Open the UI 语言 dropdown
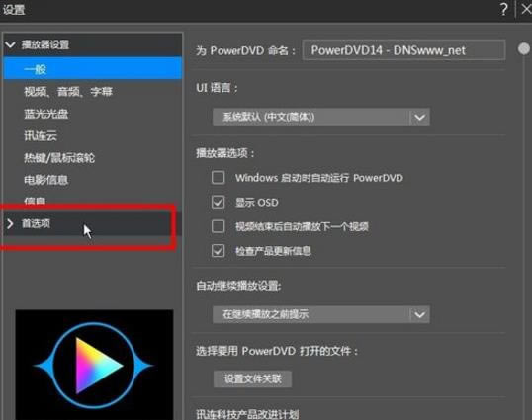 pos(321,117)
